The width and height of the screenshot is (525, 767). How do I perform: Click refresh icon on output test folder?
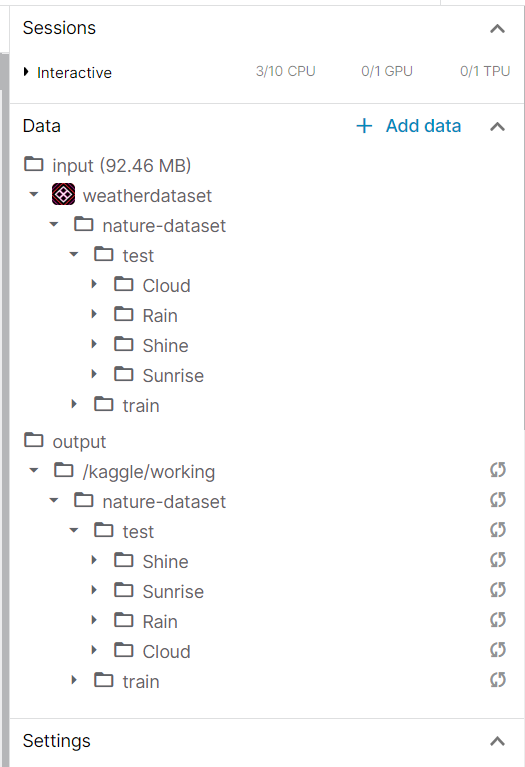tap(498, 530)
